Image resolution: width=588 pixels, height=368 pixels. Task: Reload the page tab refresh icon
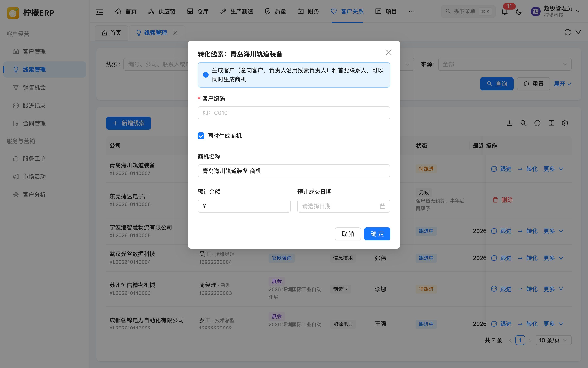coord(567,32)
